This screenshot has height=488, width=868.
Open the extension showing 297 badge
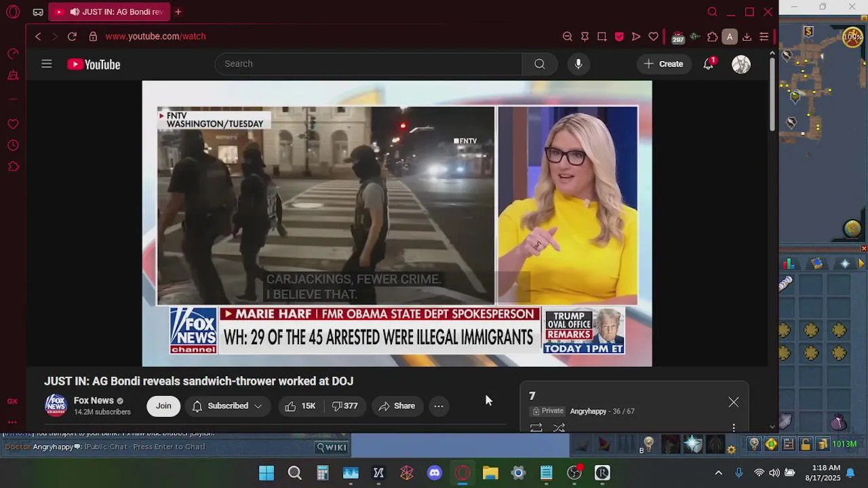[677, 37]
